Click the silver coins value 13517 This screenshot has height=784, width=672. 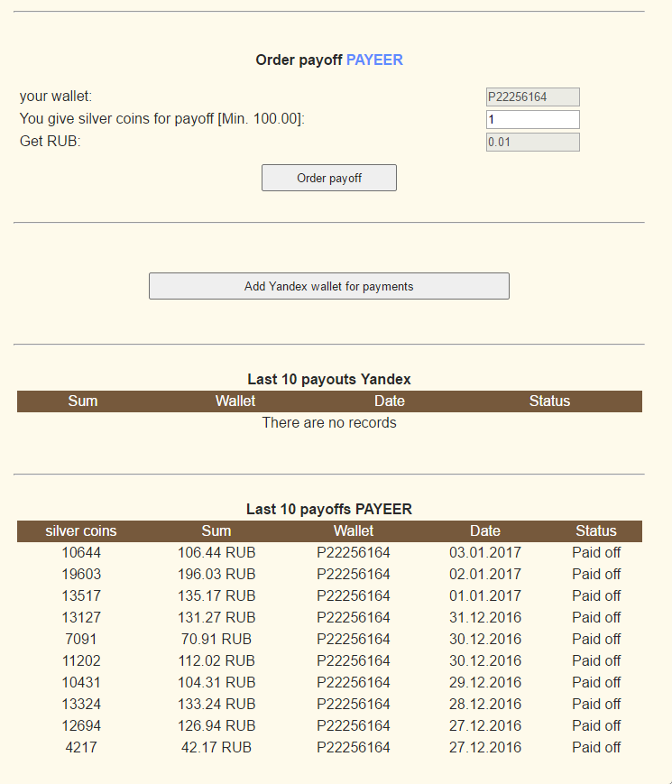(81, 596)
